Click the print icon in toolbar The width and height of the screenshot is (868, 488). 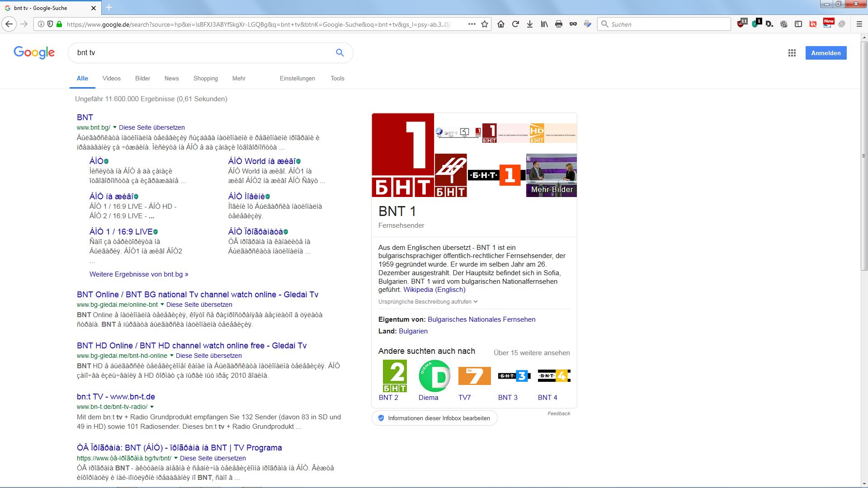point(559,24)
